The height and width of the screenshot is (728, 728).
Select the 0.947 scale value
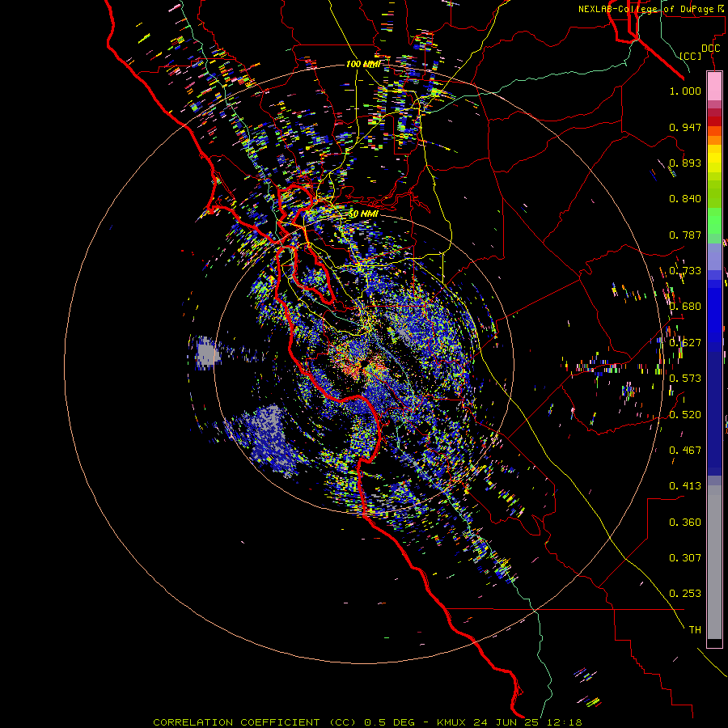pyautogui.click(x=685, y=127)
